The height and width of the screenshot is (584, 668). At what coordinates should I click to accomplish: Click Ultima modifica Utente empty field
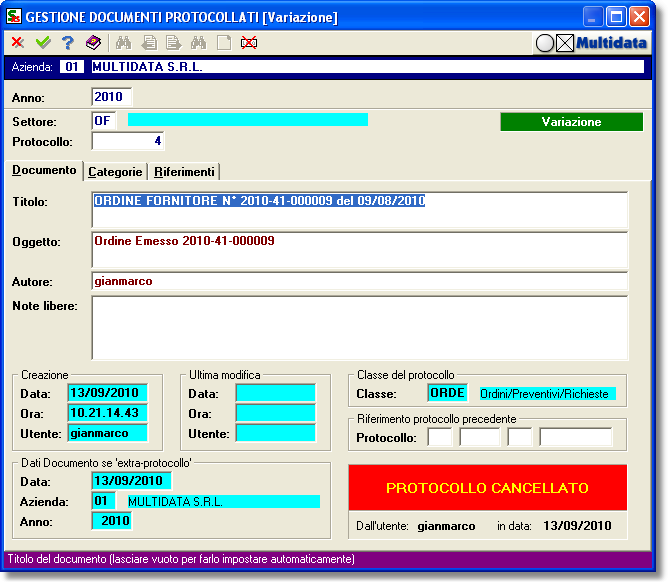[x=276, y=433]
